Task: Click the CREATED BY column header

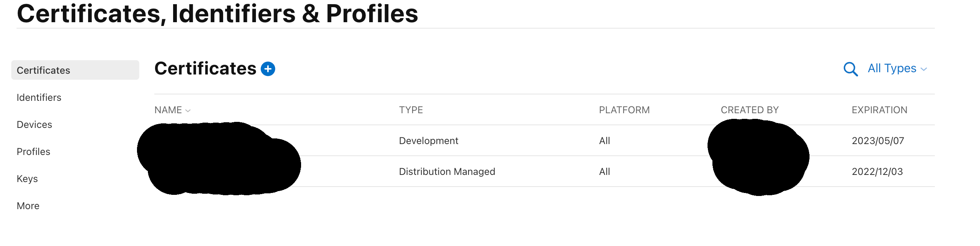Action: coord(749,110)
